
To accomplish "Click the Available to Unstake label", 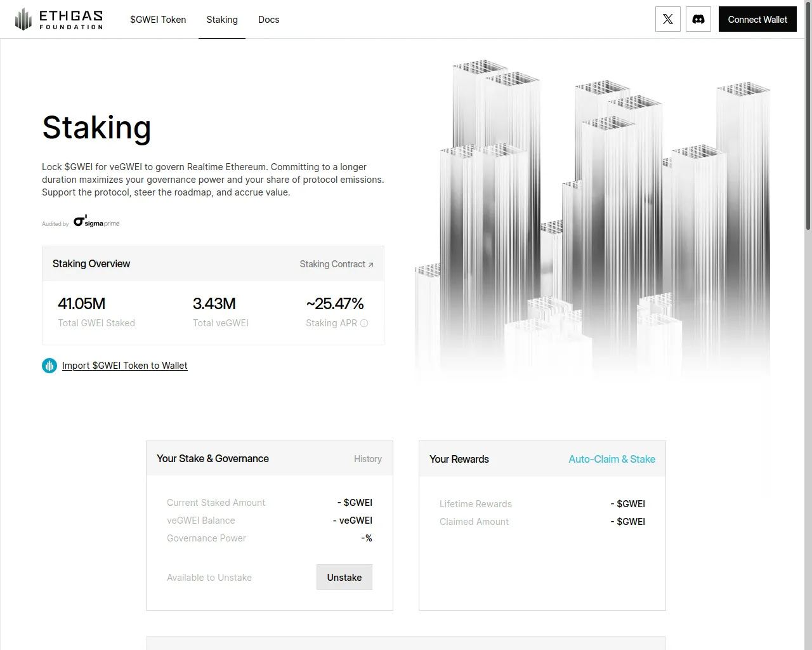I will 209,578.
